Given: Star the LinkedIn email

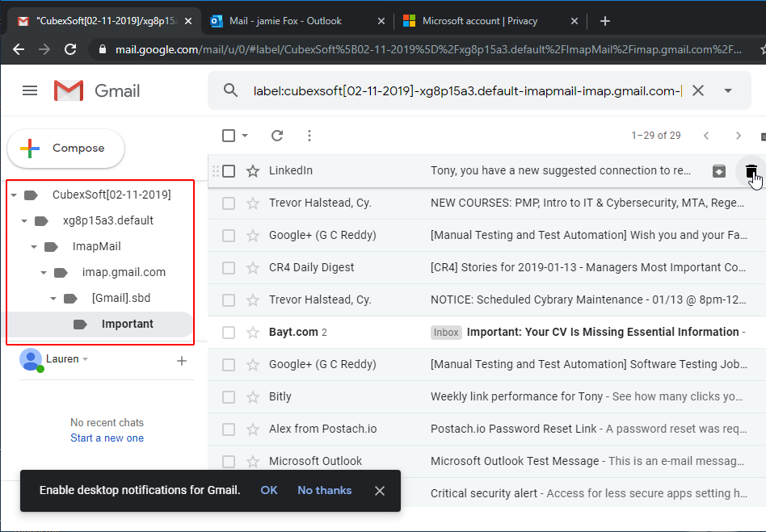Looking at the screenshot, I should point(253,171).
